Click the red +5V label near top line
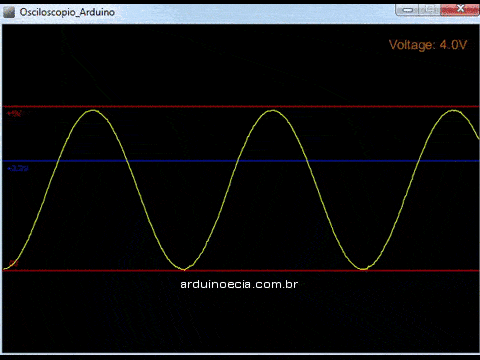The image size is (480, 360). tap(14, 113)
